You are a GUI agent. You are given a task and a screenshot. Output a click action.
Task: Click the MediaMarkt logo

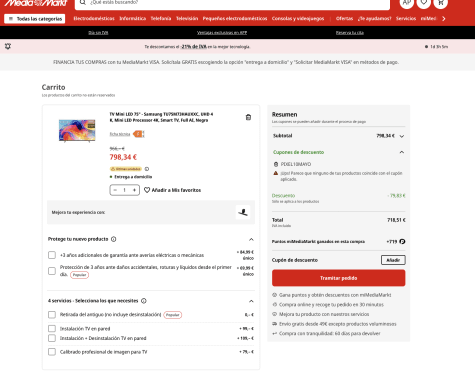35,3
